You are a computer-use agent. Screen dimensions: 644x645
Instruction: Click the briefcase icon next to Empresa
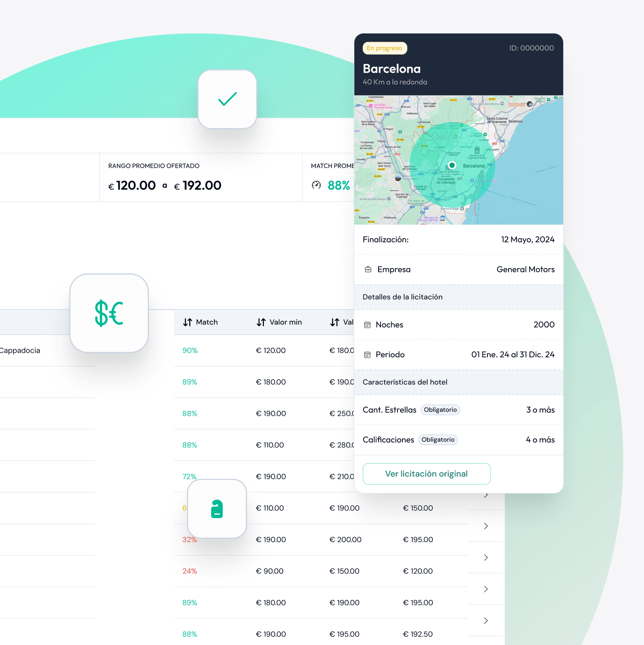368,269
